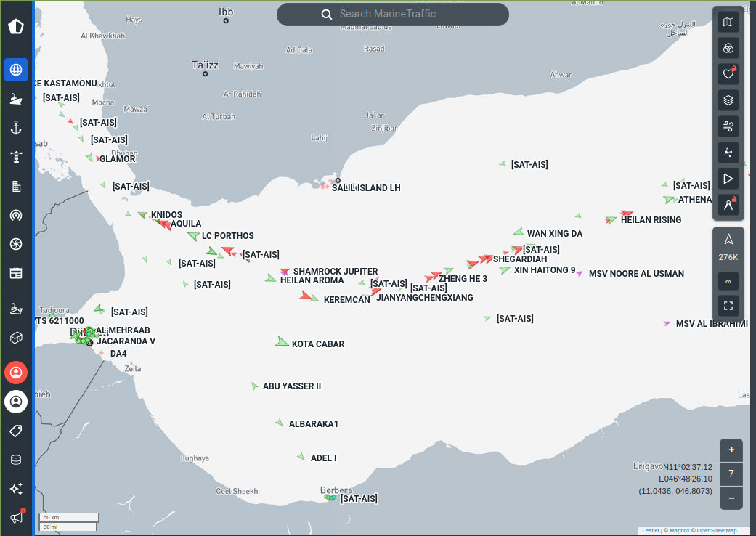Select the HEILAN RISING vessel label
The width and height of the screenshot is (756, 536).
[x=651, y=220]
